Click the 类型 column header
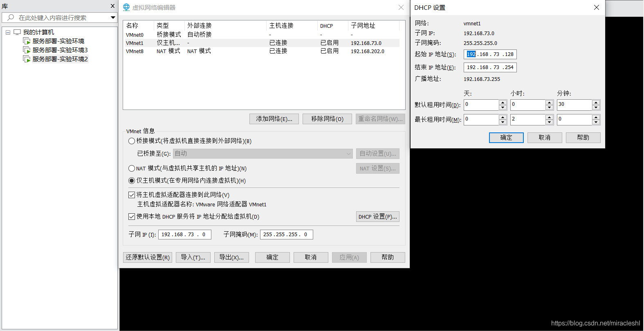 (169, 26)
